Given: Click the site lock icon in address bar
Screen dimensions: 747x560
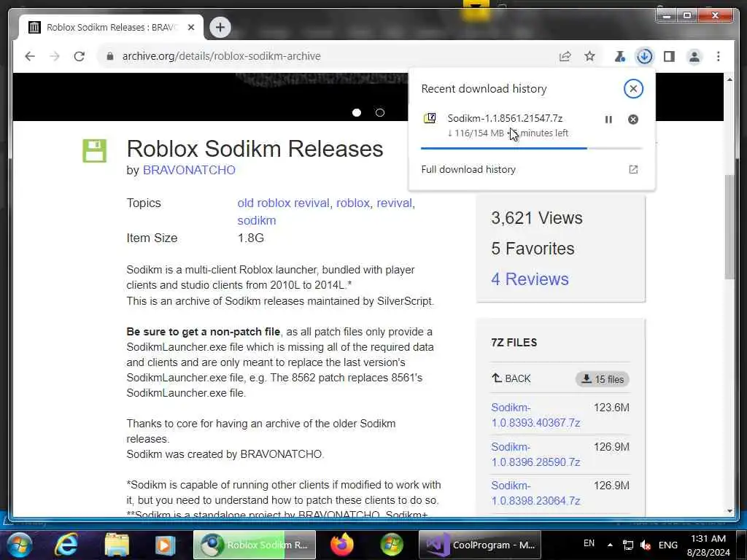Looking at the screenshot, I should point(110,56).
